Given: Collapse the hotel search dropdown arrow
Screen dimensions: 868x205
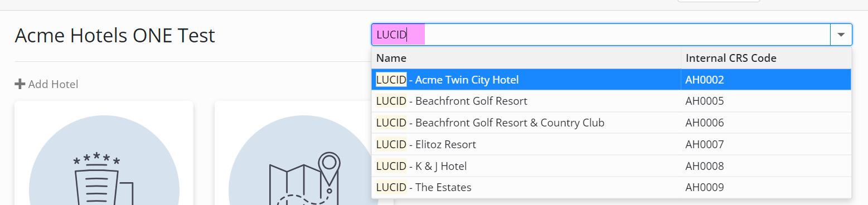Looking at the screenshot, I should coord(841,35).
